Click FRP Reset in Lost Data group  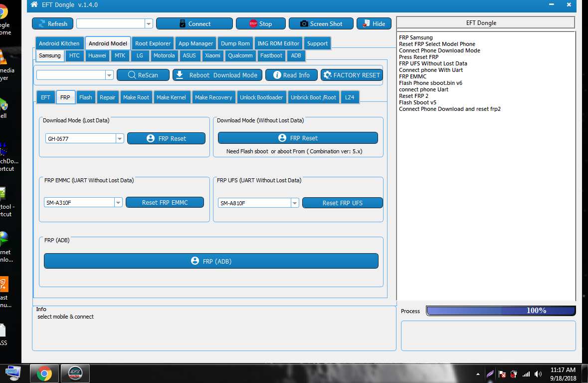166,138
